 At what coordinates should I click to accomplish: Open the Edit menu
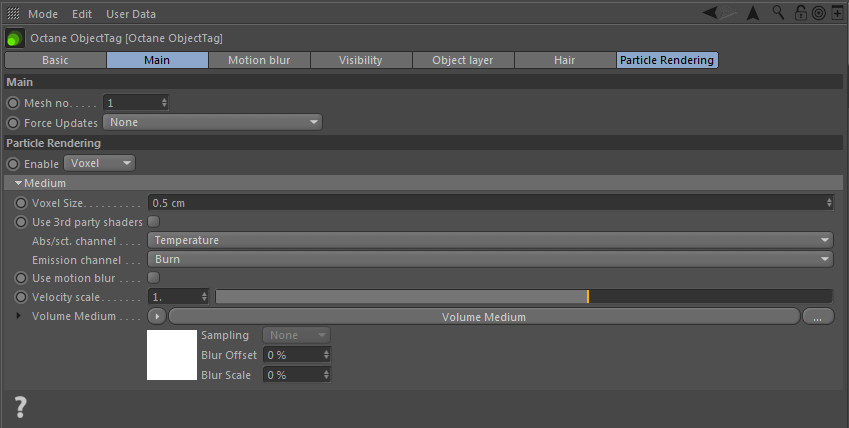point(82,14)
